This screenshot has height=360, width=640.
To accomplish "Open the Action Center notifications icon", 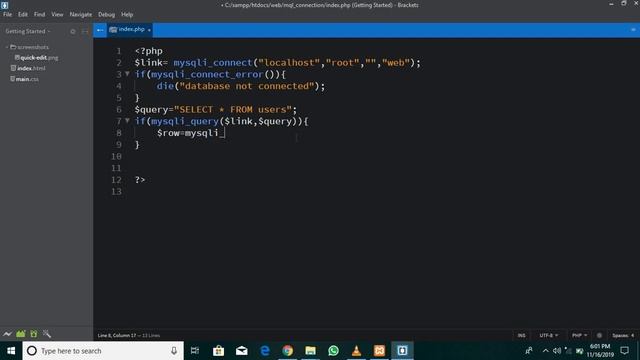I will pyautogui.click(x=625, y=351).
